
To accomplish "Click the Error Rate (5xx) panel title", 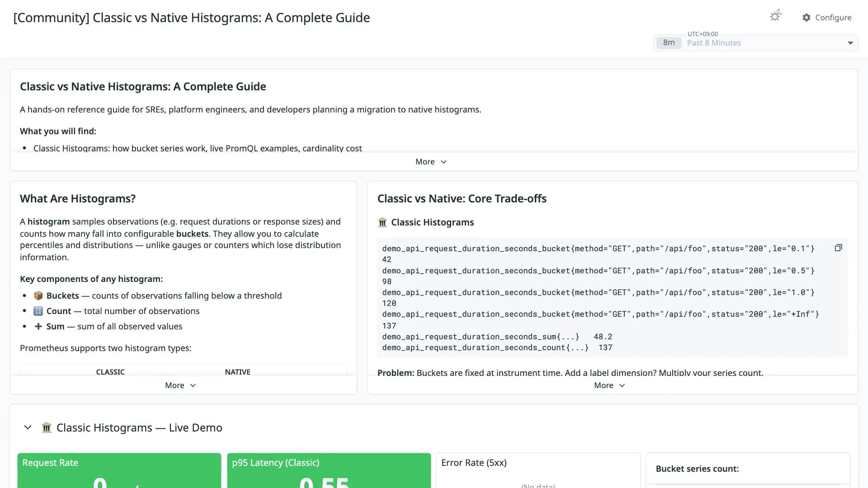I will point(474,463).
